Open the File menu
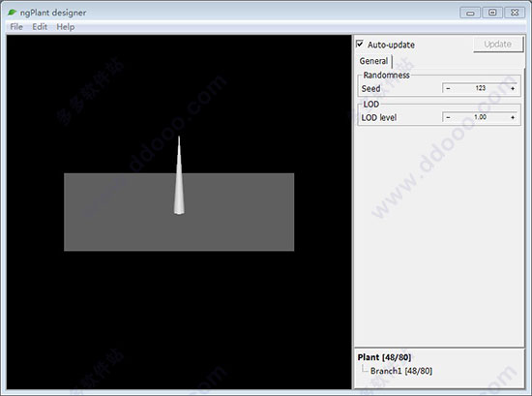Viewport: 532px width, 396px height. click(16, 27)
